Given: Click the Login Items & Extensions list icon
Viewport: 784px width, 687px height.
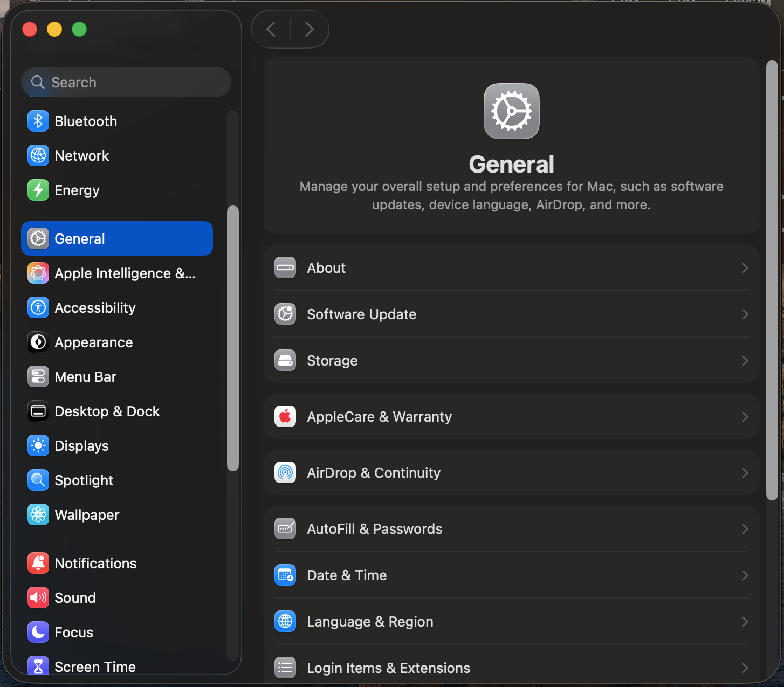Looking at the screenshot, I should pyautogui.click(x=285, y=668).
